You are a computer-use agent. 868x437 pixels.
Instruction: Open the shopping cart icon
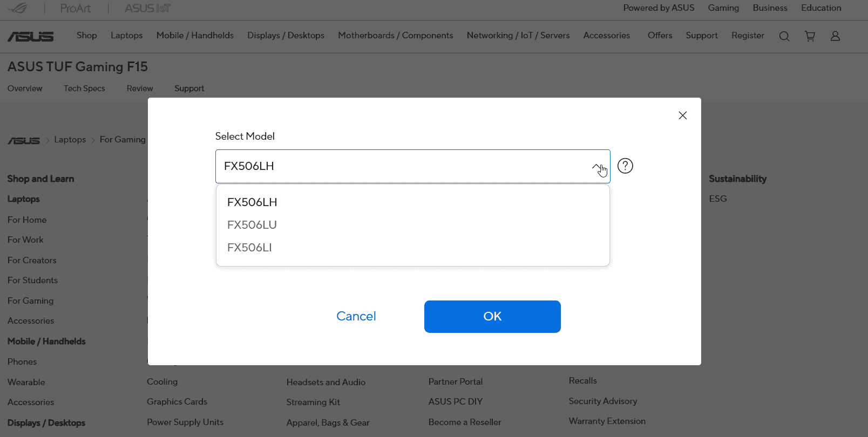[810, 36]
